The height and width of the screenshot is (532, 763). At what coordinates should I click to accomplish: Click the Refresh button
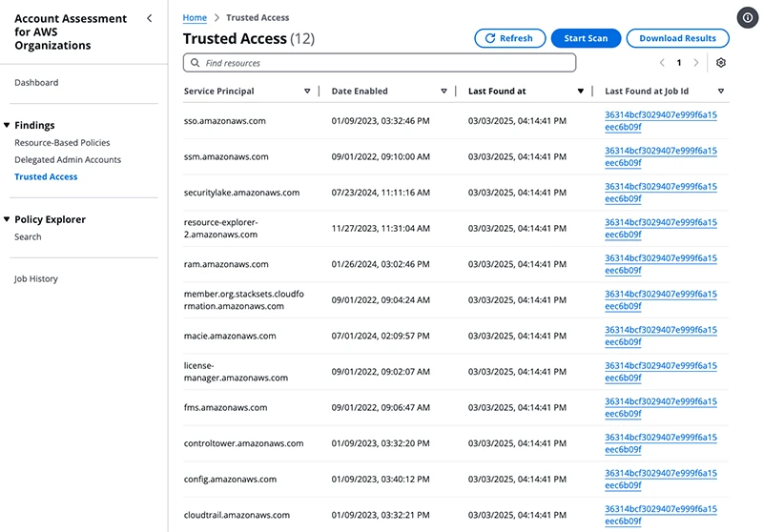[x=508, y=38]
